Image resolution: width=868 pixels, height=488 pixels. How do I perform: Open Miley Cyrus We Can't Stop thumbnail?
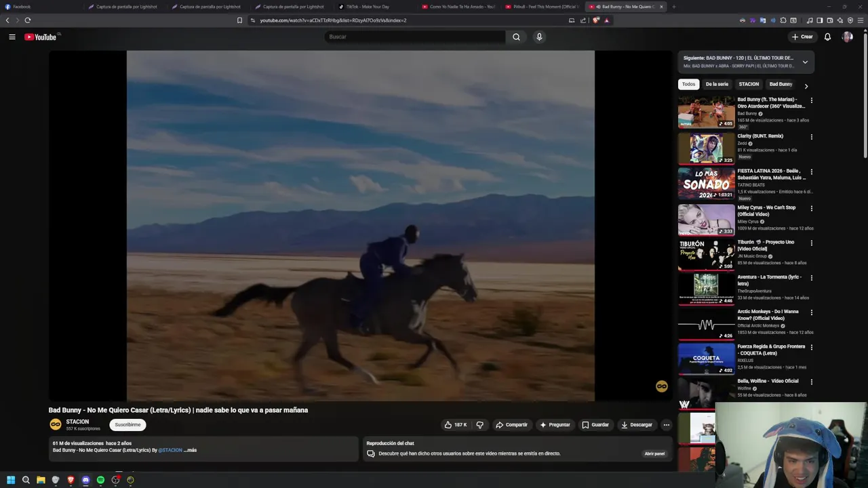[706, 220]
